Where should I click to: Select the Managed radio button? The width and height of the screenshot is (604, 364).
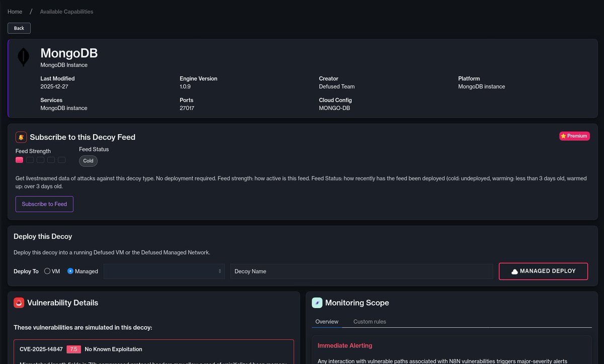[70, 271]
